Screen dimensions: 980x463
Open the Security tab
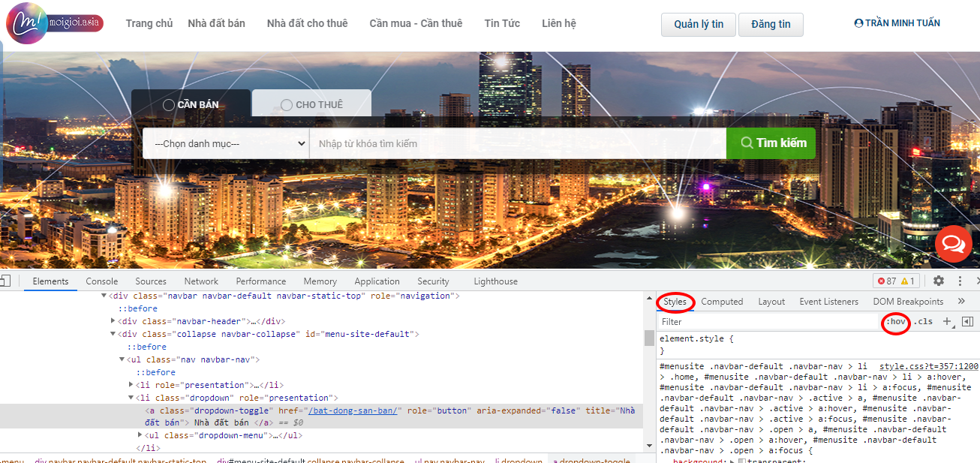click(x=433, y=281)
